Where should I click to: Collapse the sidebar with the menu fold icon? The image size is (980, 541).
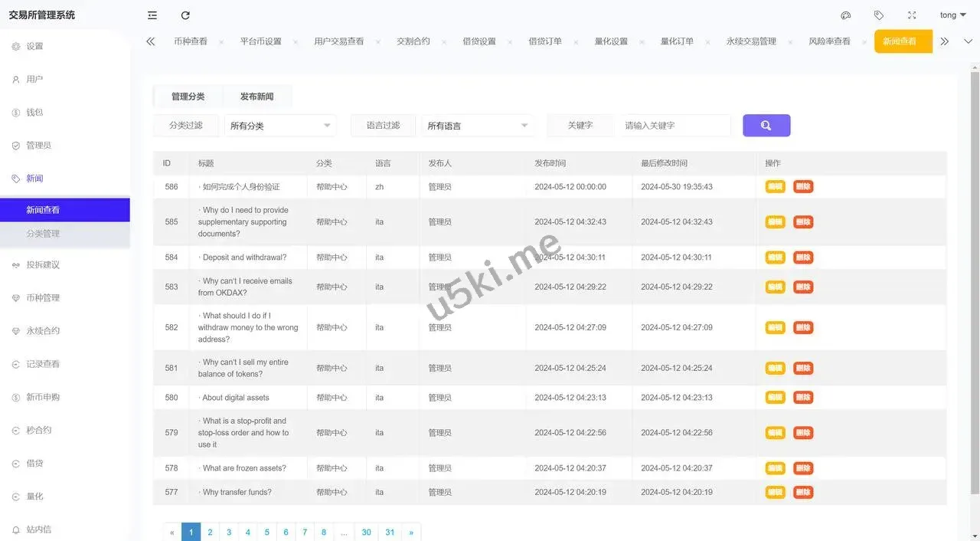click(152, 15)
